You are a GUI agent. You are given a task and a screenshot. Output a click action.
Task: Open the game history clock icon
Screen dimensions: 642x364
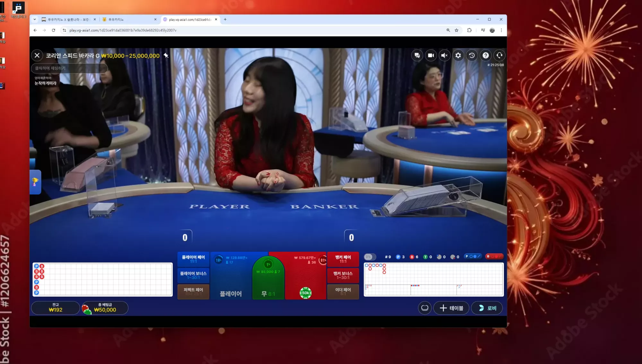(x=472, y=55)
